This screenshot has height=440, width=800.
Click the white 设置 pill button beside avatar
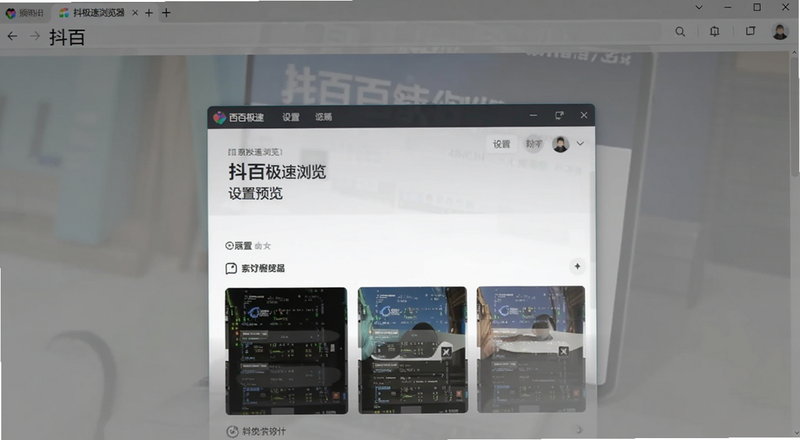click(x=502, y=144)
